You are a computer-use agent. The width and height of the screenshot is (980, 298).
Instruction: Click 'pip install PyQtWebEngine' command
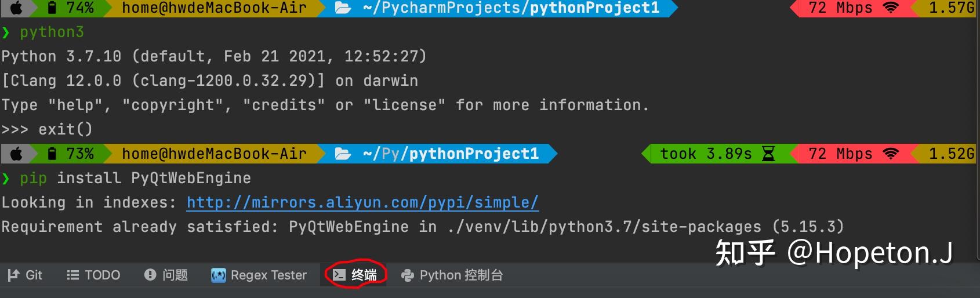(x=135, y=178)
